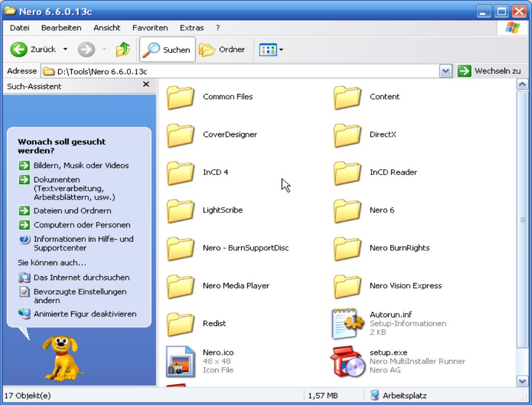Screen dimensions: 532x405
Task: Select the Nero BurnRights folder icon
Action: click(347, 249)
